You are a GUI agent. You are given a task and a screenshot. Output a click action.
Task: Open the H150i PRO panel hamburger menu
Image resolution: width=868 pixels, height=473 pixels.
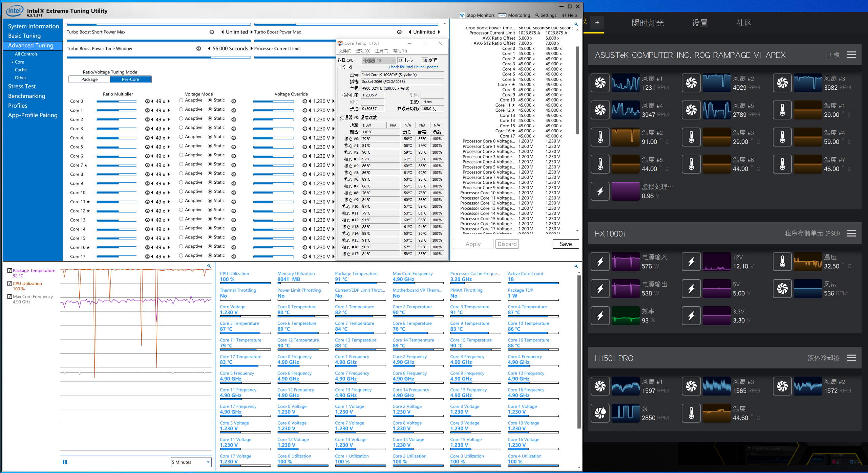pos(851,358)
